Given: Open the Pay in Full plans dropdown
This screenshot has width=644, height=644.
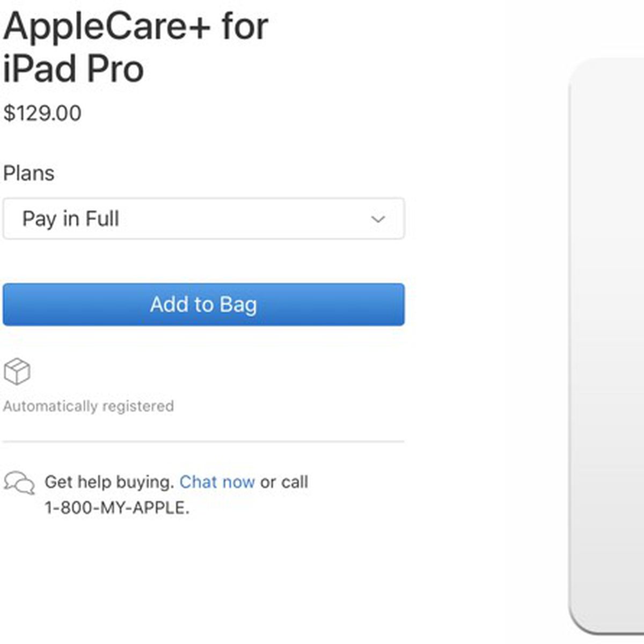Looking at the screenshot, I should click(x=203, y=218).
